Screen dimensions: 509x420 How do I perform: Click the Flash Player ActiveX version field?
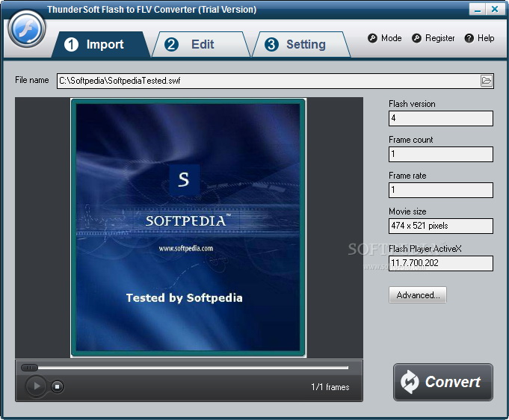pyautogui.click(x=440, y=263)
